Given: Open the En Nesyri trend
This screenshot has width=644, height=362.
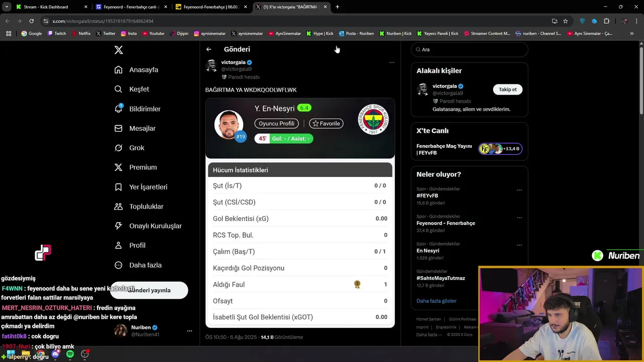Looking at the screenshot, I should [428, 251].
